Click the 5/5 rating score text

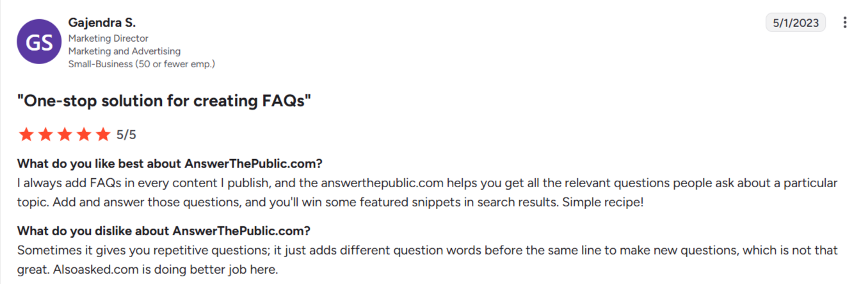pos(126,135)
